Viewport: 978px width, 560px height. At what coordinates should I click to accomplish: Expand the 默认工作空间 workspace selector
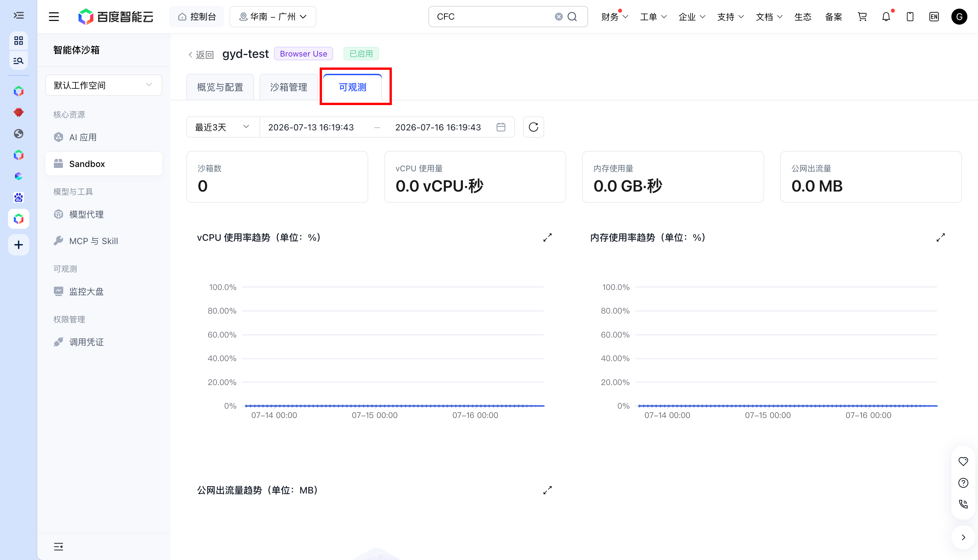(x=103, y=85)
